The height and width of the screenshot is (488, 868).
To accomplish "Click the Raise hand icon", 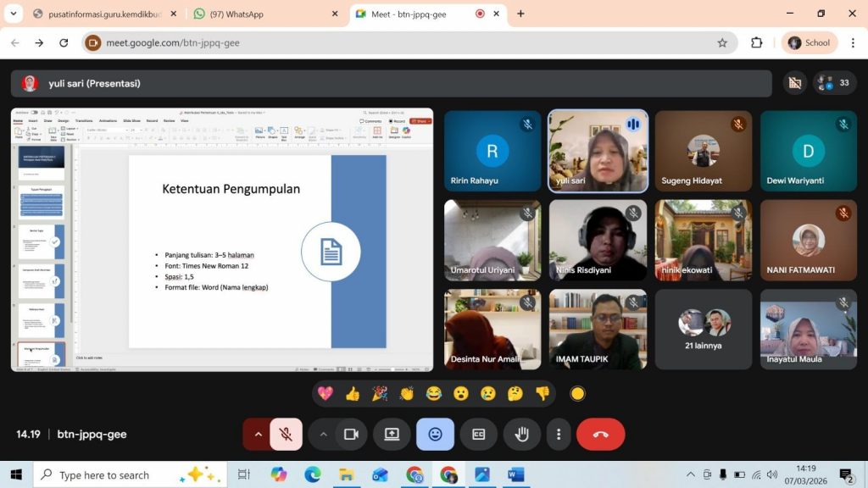I will [x=521, y=434].
